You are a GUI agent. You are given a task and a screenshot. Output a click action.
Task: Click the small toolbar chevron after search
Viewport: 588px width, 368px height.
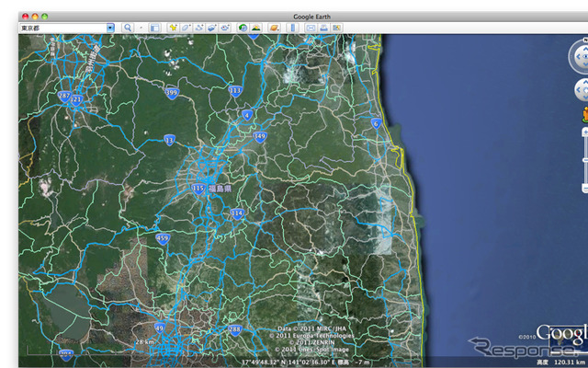tap(141, 28)
